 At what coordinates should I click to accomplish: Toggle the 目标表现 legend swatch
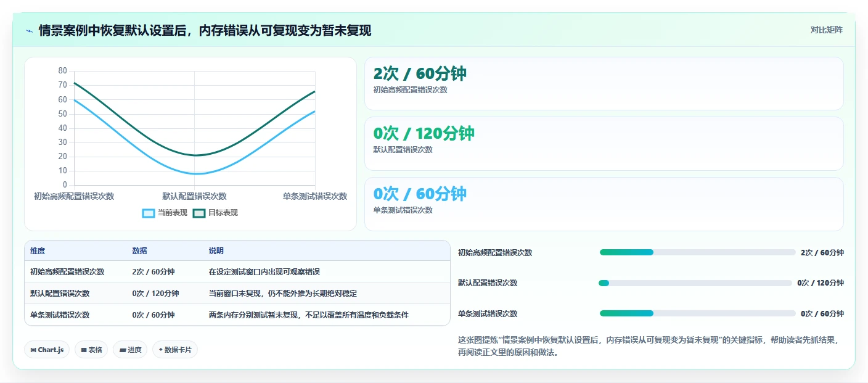click(199, 213)
